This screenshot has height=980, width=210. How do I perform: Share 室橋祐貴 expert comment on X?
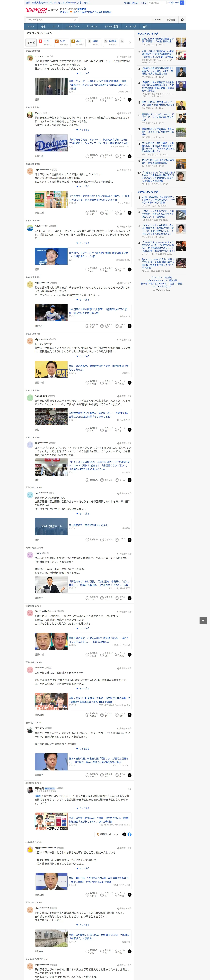coord(124,834)
